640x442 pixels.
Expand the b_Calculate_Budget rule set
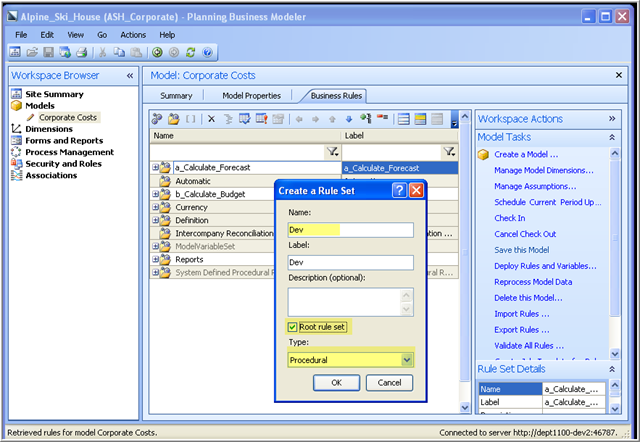click(x=155, y=194)
